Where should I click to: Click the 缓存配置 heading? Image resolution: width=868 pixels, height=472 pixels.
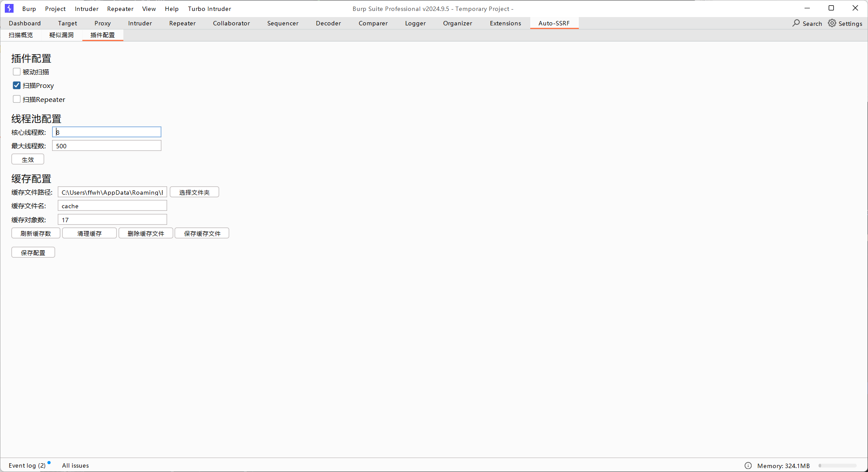31,179
